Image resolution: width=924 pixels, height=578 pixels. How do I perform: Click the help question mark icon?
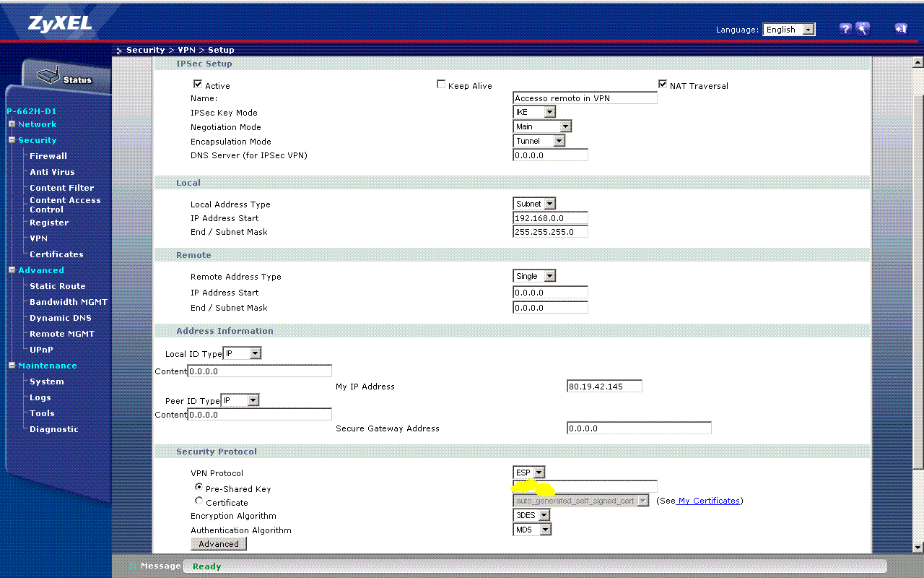845,29
